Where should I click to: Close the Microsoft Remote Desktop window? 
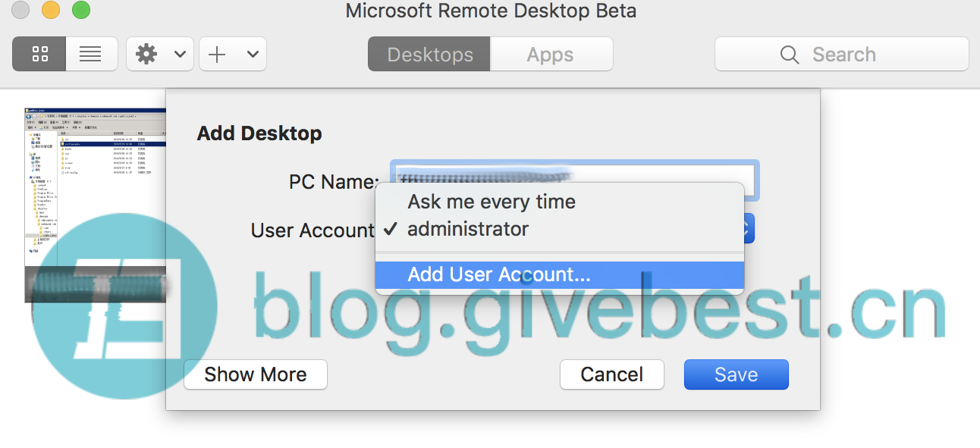coord(20,11)
